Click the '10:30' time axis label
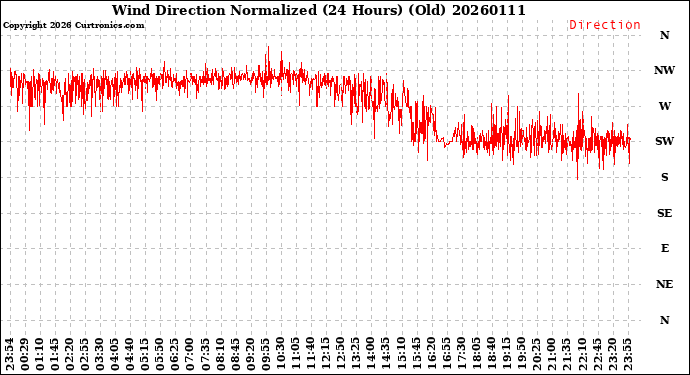 tap(281, 354)
